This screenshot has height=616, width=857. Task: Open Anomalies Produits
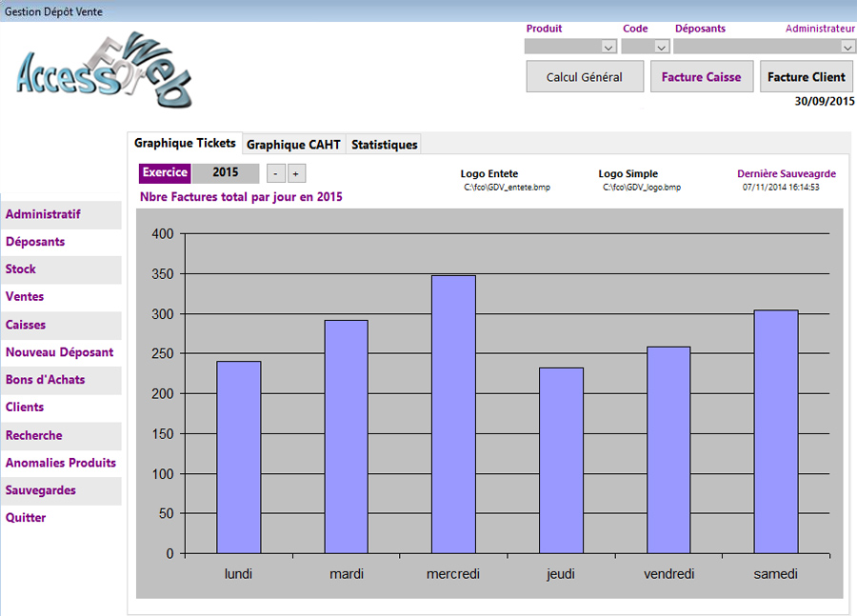tap(61, 463)
